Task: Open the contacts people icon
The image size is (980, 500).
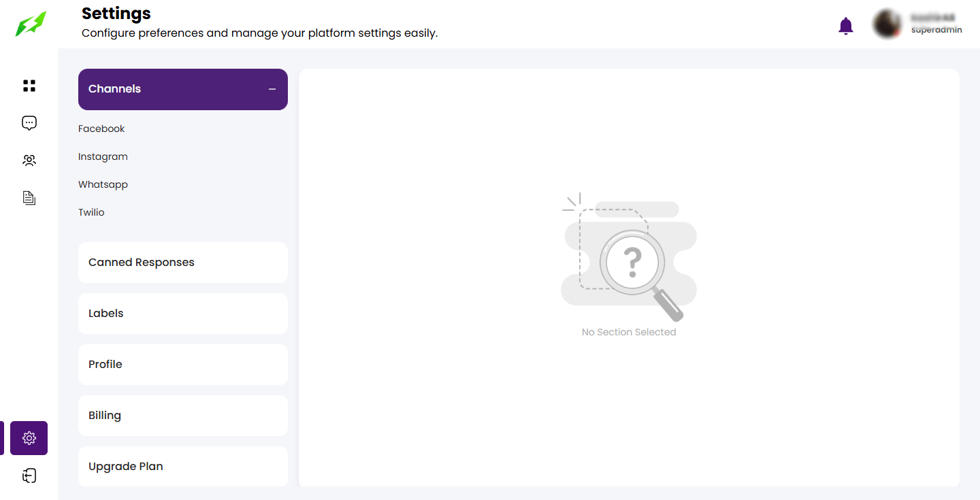Action: [x=29, y=161]
